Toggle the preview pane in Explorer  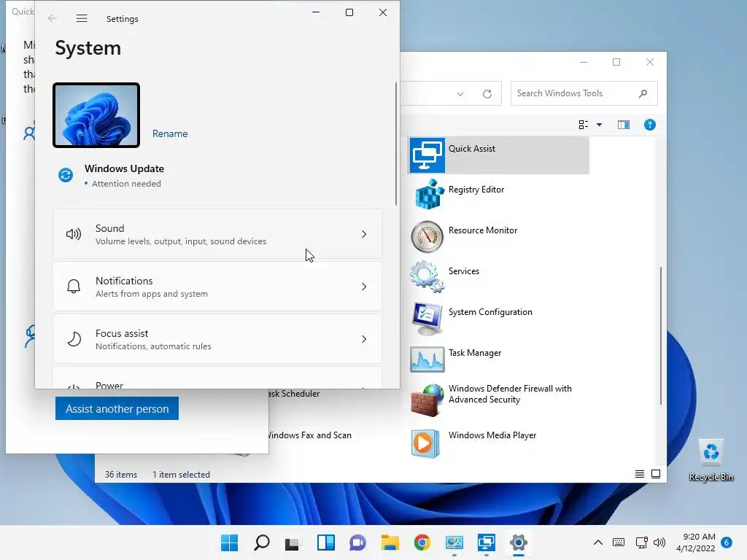click(x=624, y=125)
